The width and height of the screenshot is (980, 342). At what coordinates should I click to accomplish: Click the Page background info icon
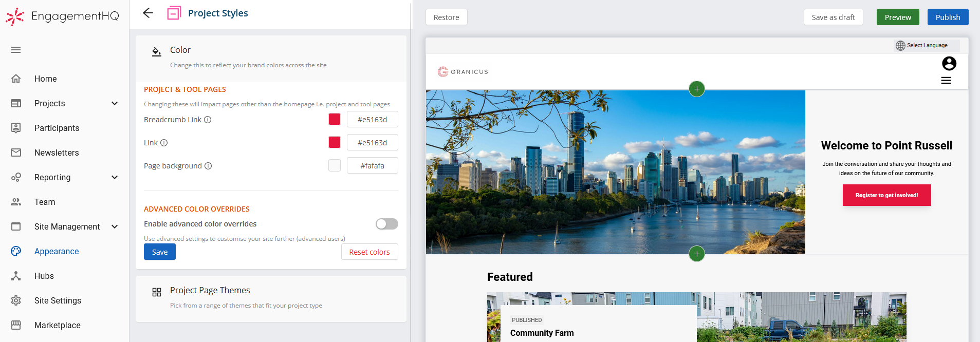208,166
